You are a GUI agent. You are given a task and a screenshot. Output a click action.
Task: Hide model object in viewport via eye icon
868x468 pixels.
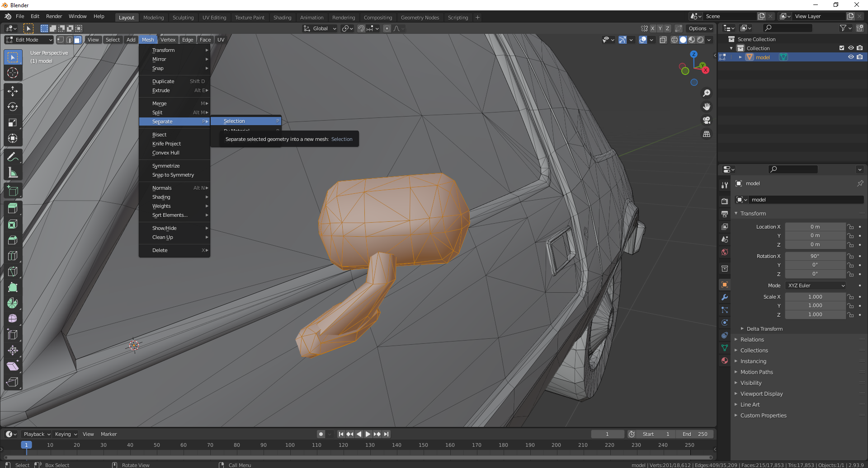pyautogui.click(x=850, y=57)
